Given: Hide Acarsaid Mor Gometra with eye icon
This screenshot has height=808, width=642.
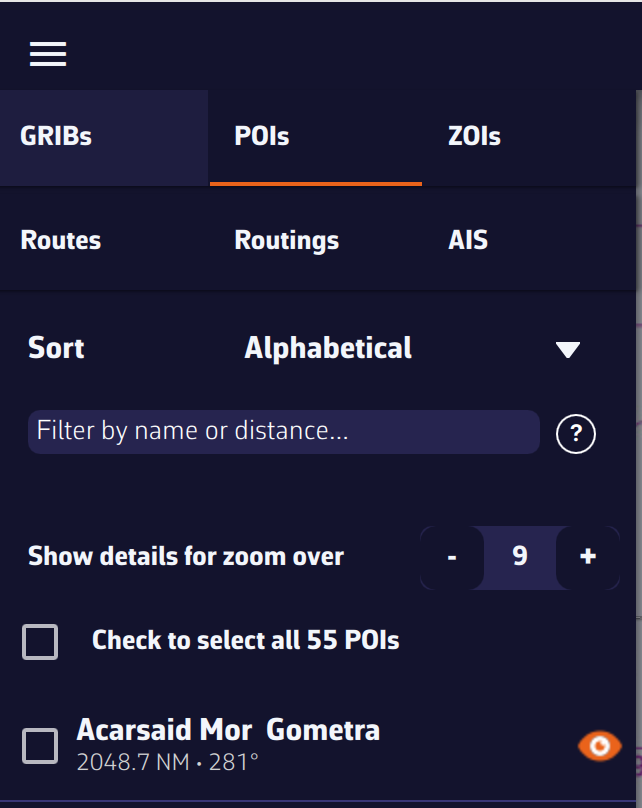Looking at the screenshot, I should click(599, 745).
